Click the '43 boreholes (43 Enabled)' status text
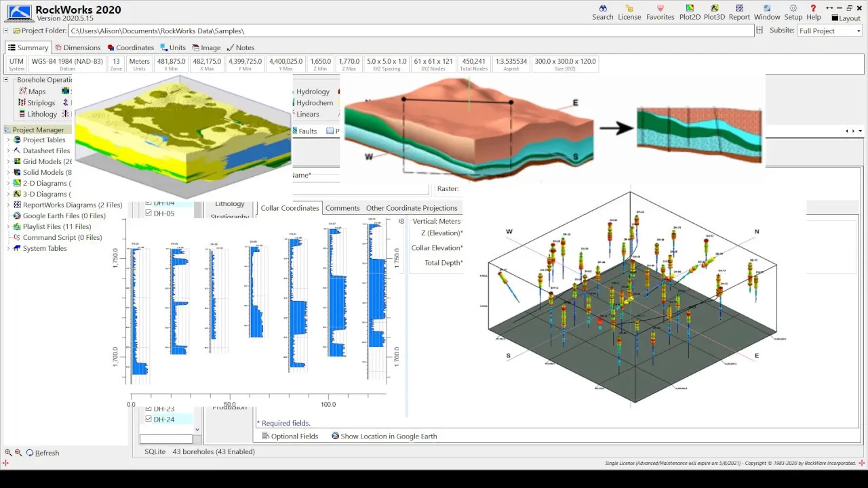868x488 pixels. coord(214,451)
